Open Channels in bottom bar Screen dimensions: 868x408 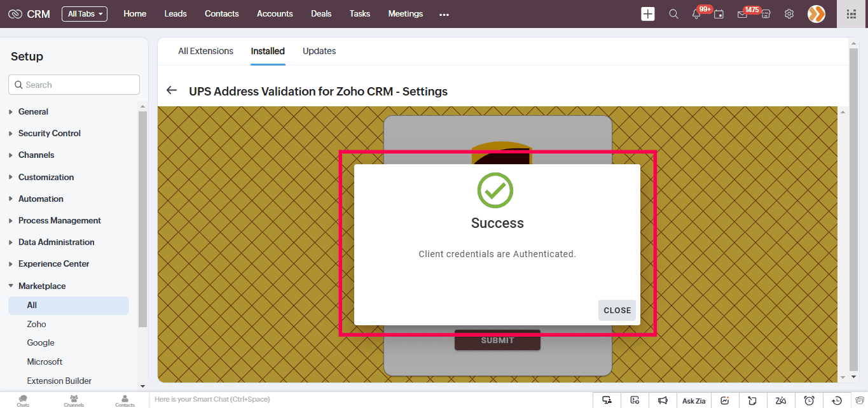pos(74,400)
